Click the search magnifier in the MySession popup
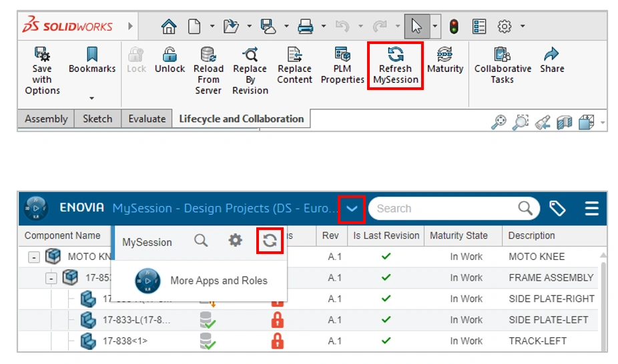The image size is (618, 364). [x=201, y=240]
